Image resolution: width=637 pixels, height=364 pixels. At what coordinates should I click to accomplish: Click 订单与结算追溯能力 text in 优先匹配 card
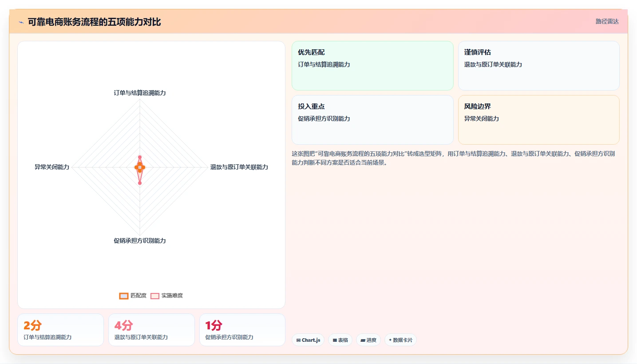click(x=324, y=65)
